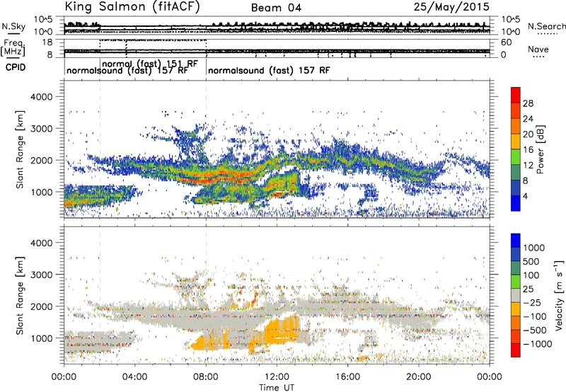
Task: Click the power scale value '28'
Action: (528, 103)
